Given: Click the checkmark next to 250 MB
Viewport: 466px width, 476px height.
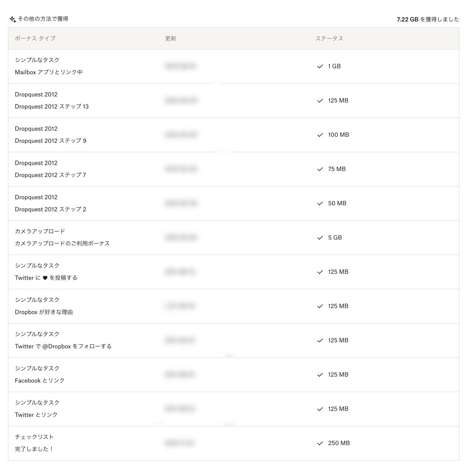Looking at the screenshot, I should click(320, 443).
